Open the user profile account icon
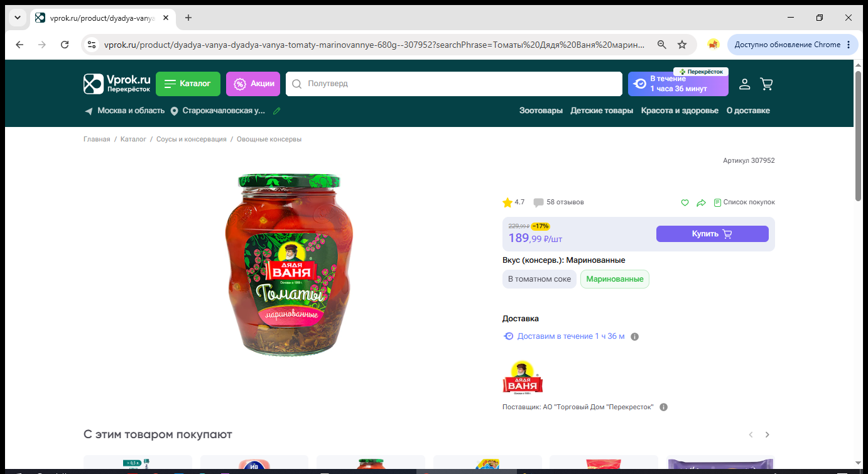This screenshot has height=474, width=868. point(744,84)
